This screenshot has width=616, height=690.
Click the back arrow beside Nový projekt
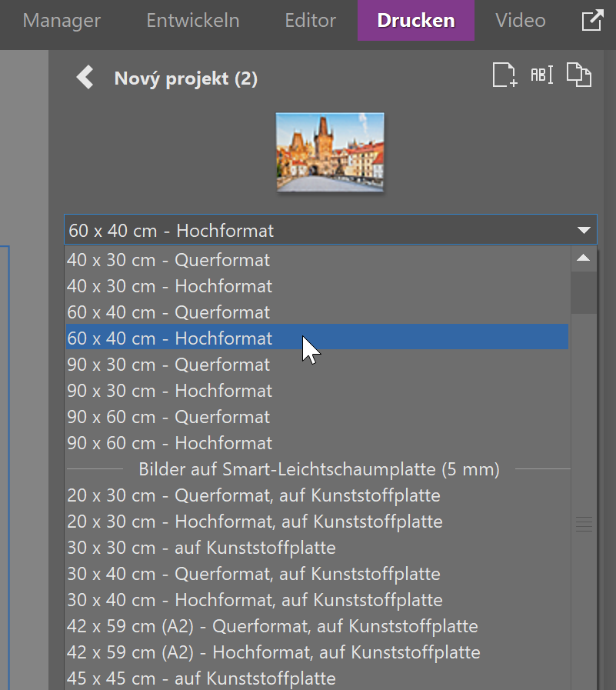[85, 78]
